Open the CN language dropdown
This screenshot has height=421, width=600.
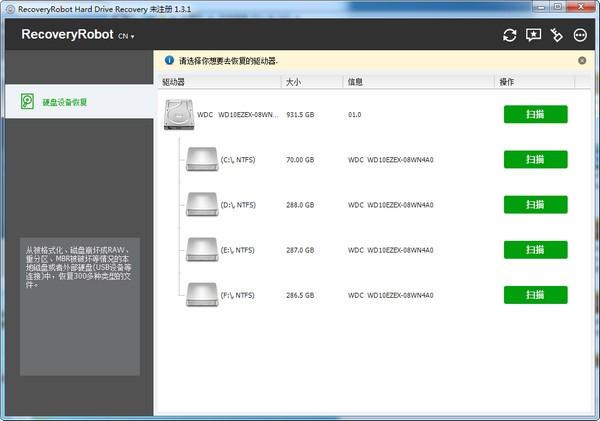click(126, 36)
